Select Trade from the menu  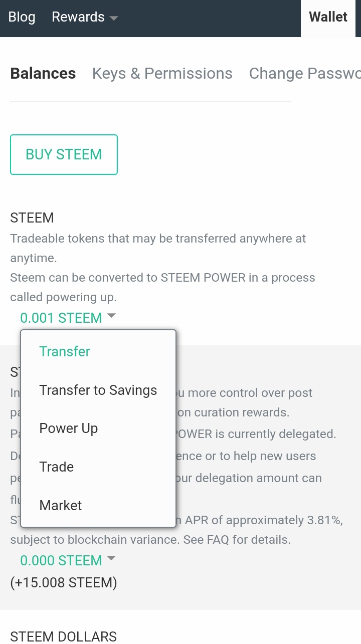pyautogui.click(x=57, y=467)
